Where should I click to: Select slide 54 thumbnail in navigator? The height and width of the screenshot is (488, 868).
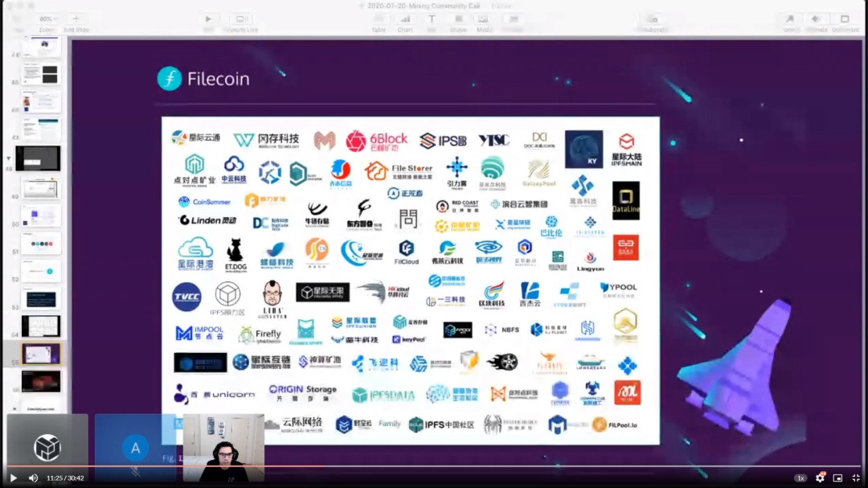[x=41, y=326]
